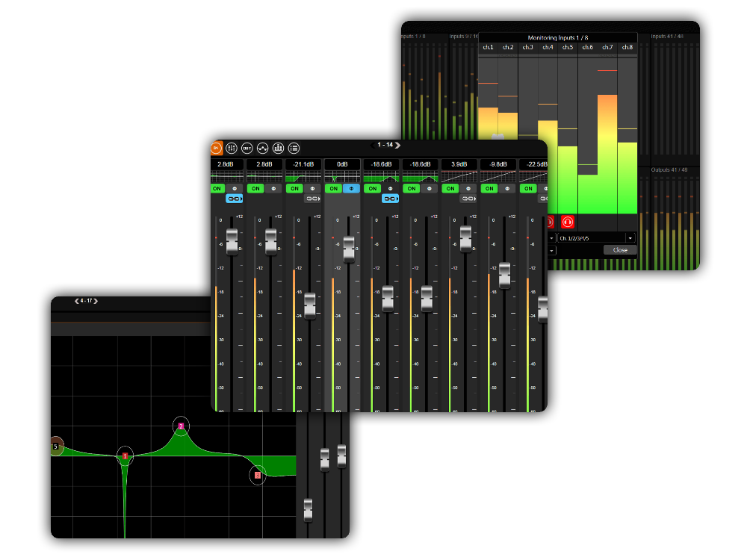
Task: Click the fully visible red headphones monitor icon
Action: pyautogui.click(x=568, y=222)
